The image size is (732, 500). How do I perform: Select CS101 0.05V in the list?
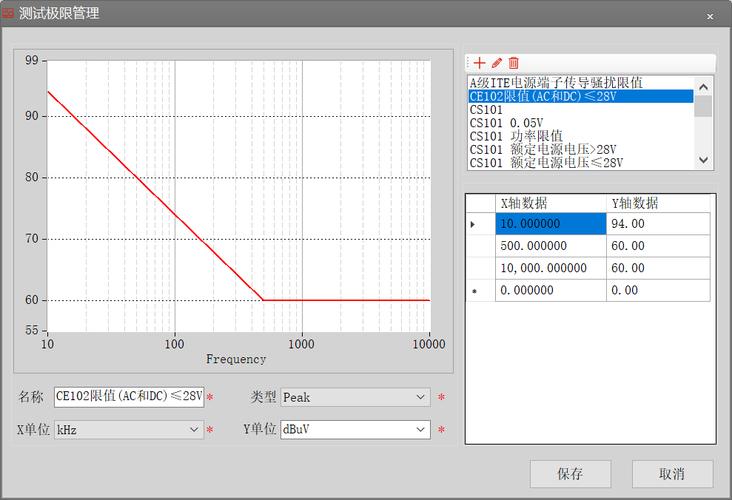pos(580,123)
